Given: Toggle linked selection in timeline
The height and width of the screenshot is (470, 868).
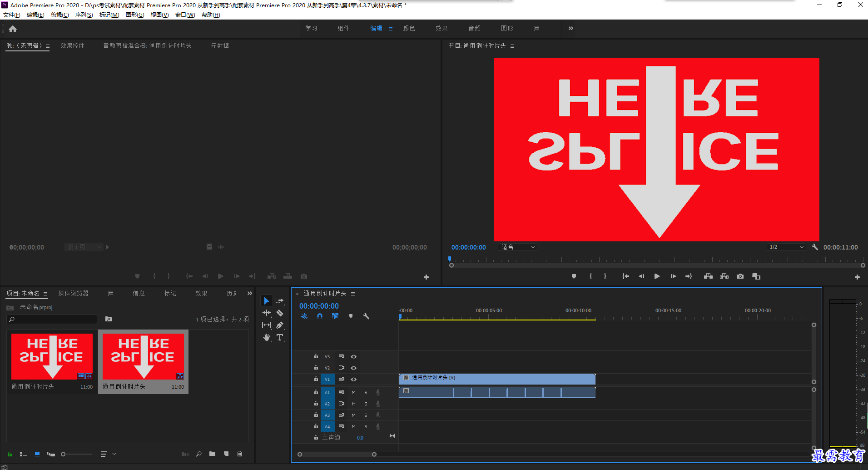Looking at the screenshot, I should pos(335,316).
